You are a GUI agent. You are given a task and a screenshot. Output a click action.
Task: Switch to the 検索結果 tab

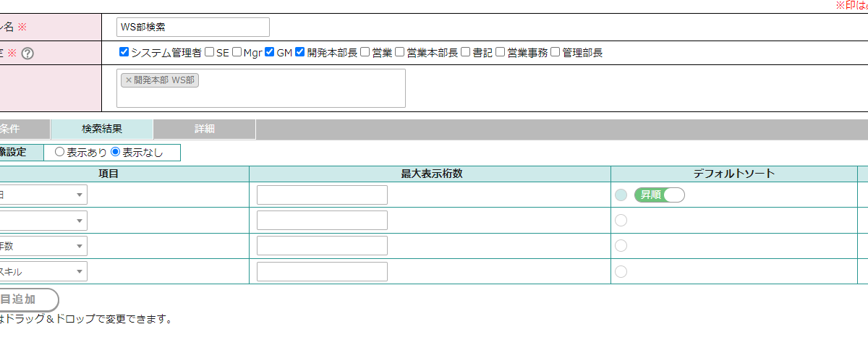(x=102, y=129)
